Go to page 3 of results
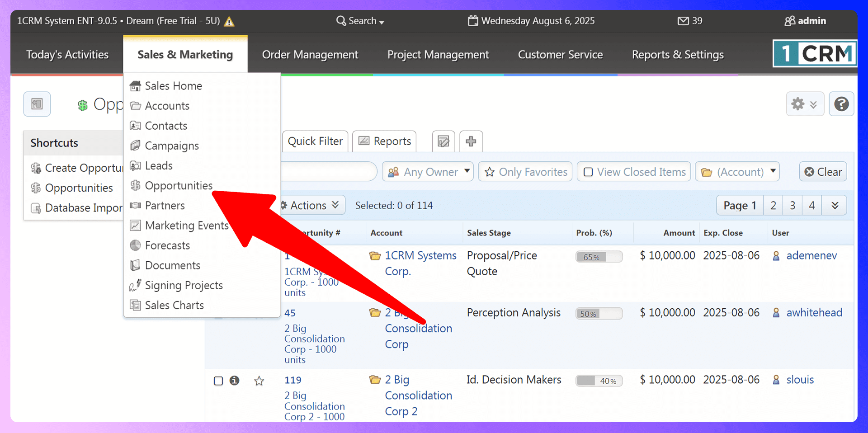This screenshot has width=868, height=433. click(x=793, y=206)
